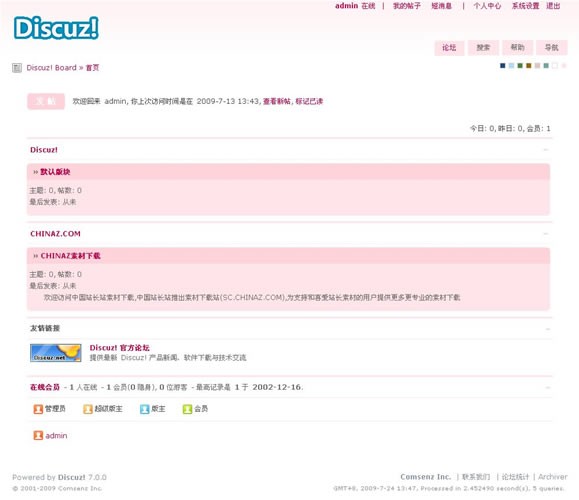Open the 导航 navigation menu
This screenshot has height=500, width=579.
tap(552, 48)
